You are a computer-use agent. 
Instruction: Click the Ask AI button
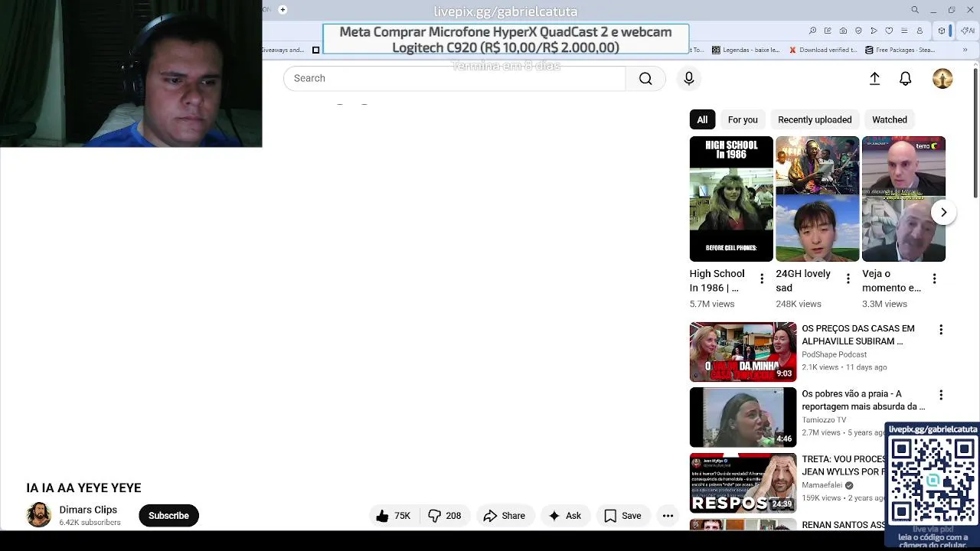coord(565,516)
